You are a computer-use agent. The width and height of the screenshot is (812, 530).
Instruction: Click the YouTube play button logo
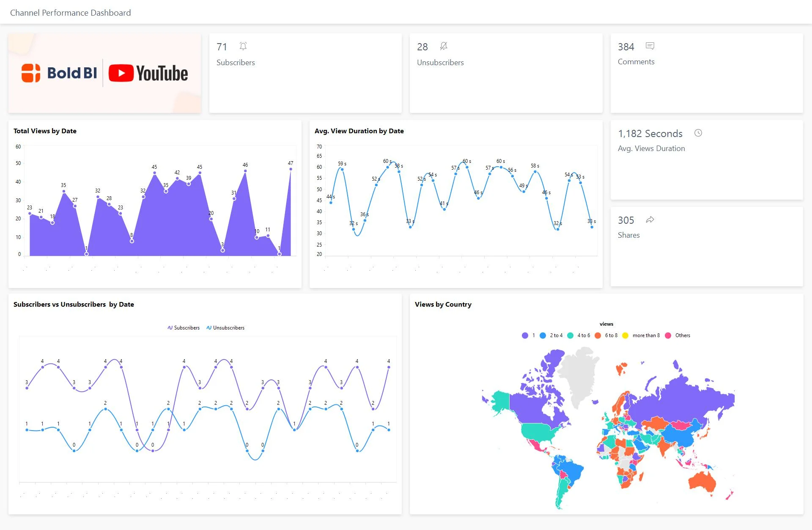[x=122, y=73]
